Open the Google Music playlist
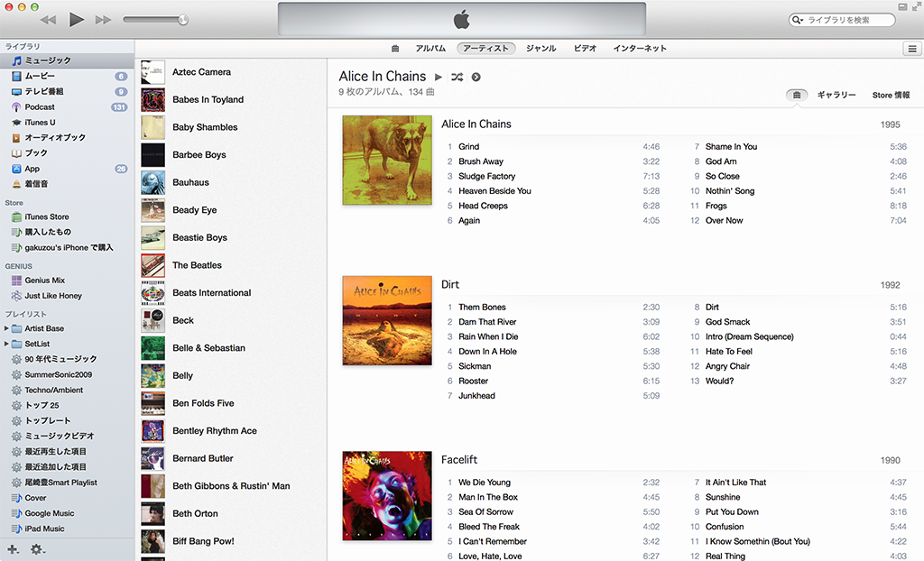 [x=67, y=513]
